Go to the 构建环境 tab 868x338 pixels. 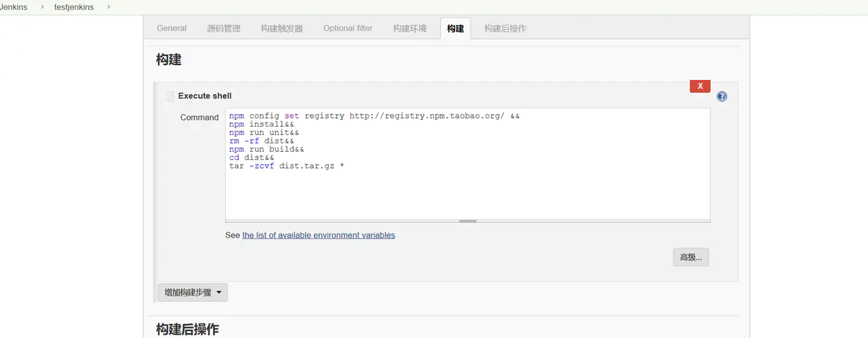pyautogui.click(x=410, y=28)
